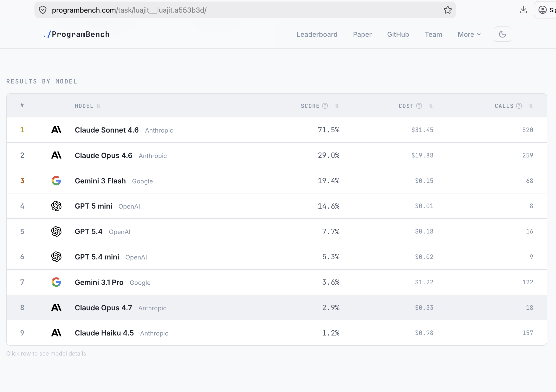Click the Anthropic logo beside Claude Haiku 4.5
This screenshot has width=556, height=392.
56,333
